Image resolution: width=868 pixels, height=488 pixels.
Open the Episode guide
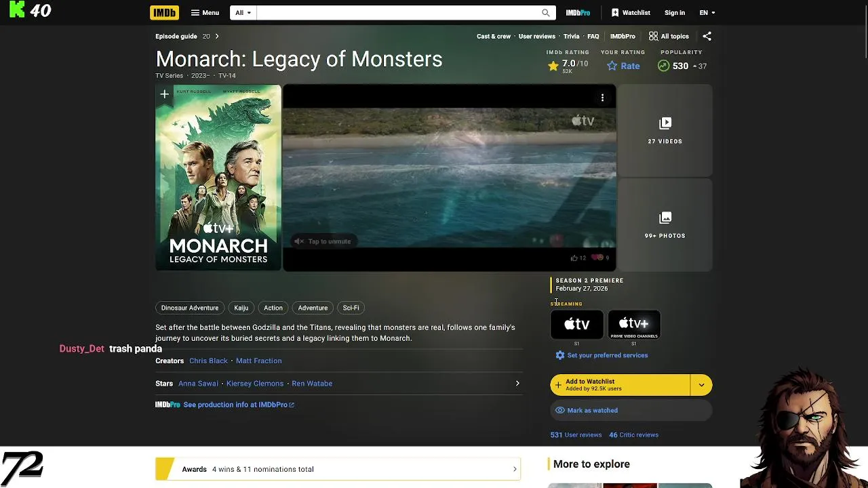pos(176,36)
